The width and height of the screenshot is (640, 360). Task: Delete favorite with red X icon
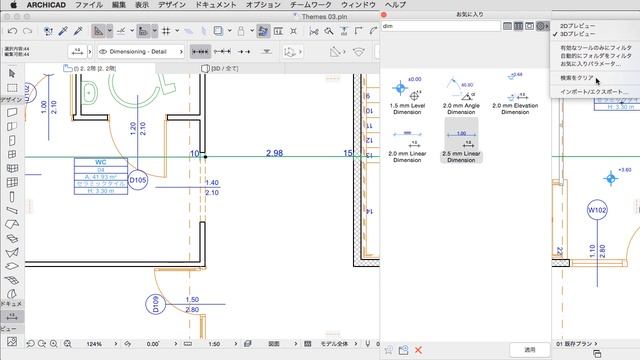point(418,350)
